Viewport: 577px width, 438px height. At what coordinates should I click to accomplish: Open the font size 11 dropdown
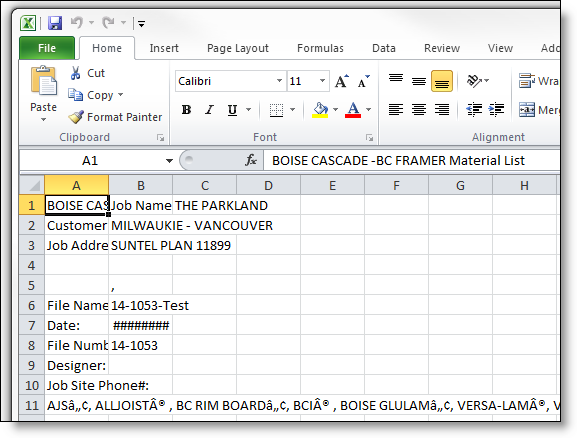click(322, 81)
